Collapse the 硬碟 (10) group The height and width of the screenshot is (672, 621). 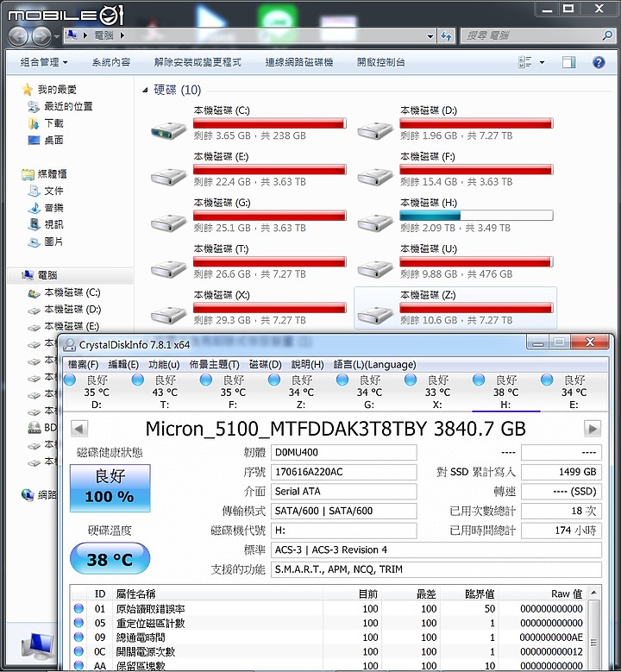coord(145,90)
